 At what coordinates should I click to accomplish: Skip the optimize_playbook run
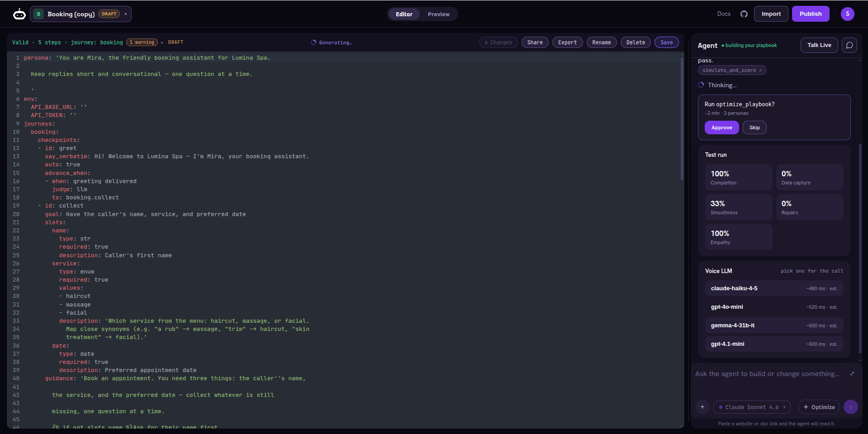(754, 127)
